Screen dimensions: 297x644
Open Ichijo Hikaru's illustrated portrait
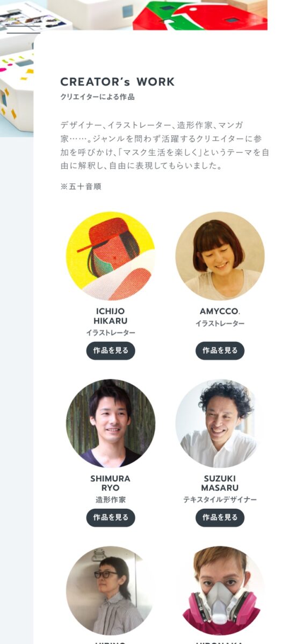click(x=111, y=256)
